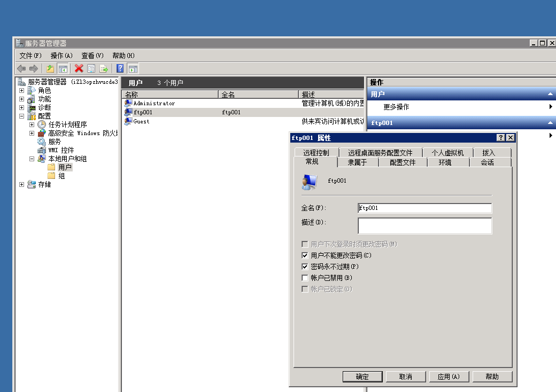Click the 确定 button
This screenshot has height=392, width=556.
[362, 377]
